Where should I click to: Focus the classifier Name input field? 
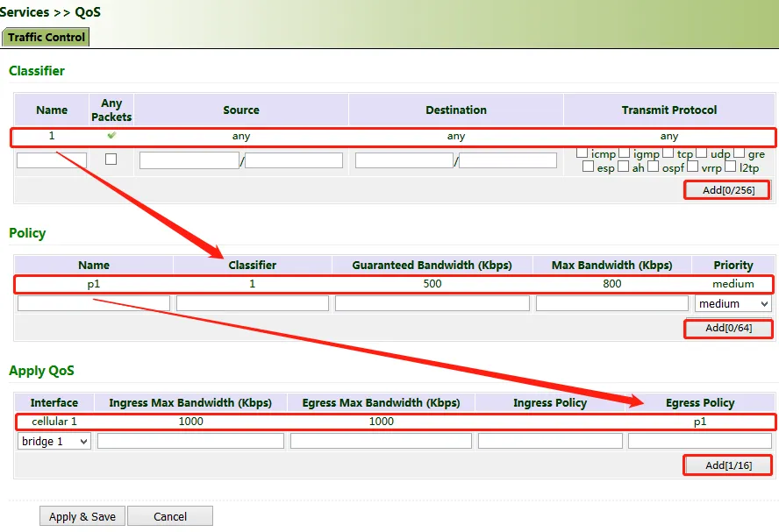click(x=52, y=160)
